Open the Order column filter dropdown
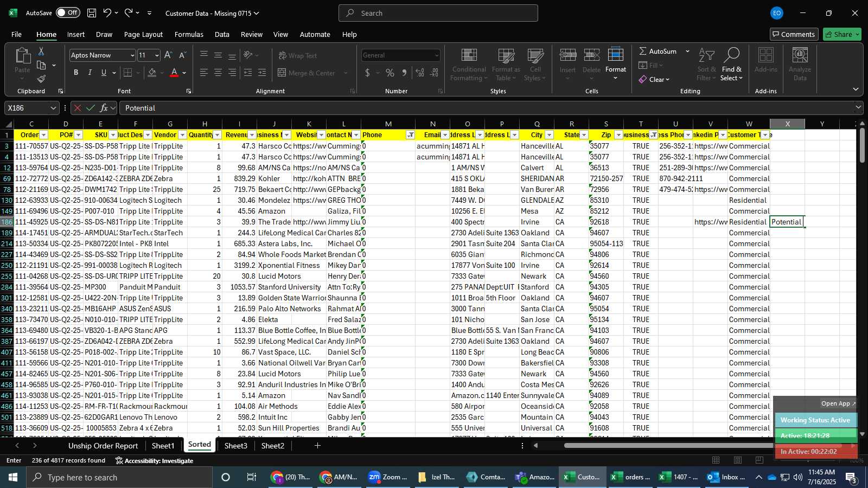The image size is (868, 488). [x=44, y=135]
